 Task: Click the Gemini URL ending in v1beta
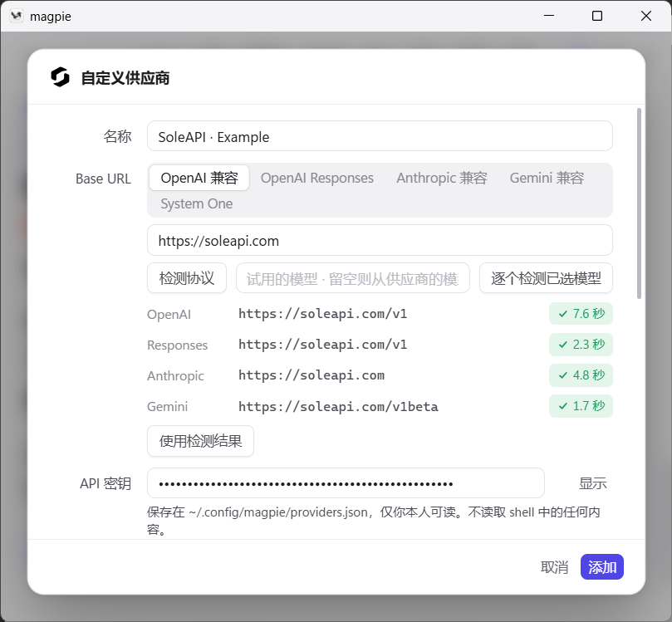(x=338, y=406)
